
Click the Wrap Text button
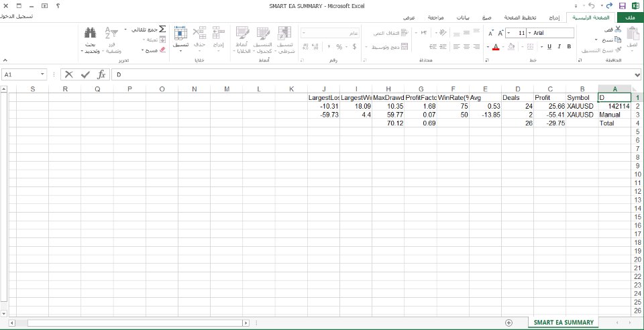pos(391,33)
